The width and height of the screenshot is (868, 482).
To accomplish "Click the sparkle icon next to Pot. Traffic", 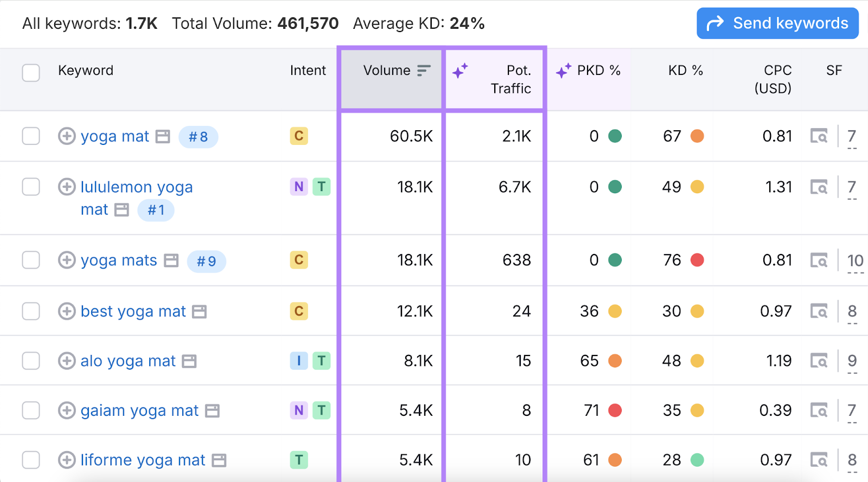I will (460, 71).
